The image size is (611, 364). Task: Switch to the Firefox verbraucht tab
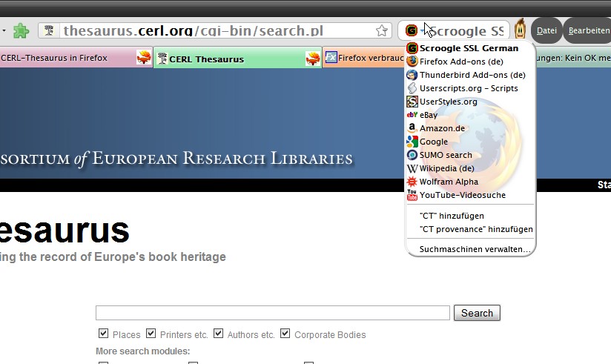pyautogui.click(x=364, y=58)
